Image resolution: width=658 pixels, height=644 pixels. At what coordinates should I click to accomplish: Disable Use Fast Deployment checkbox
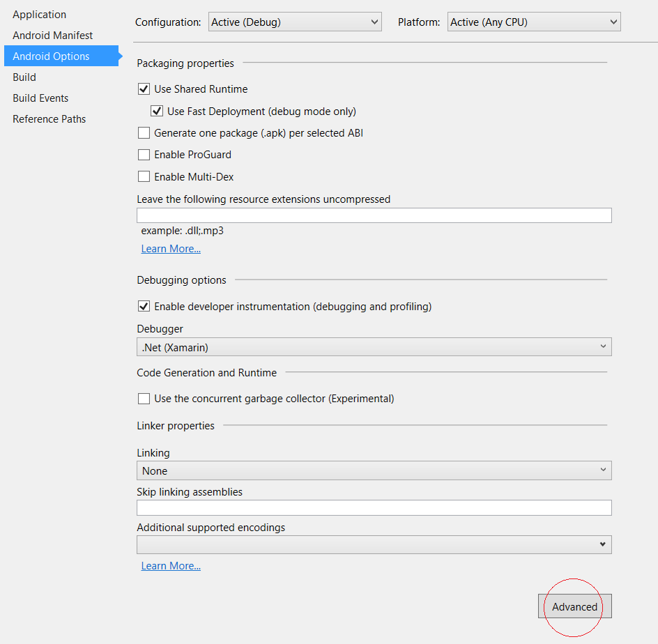tap(158, 112)
